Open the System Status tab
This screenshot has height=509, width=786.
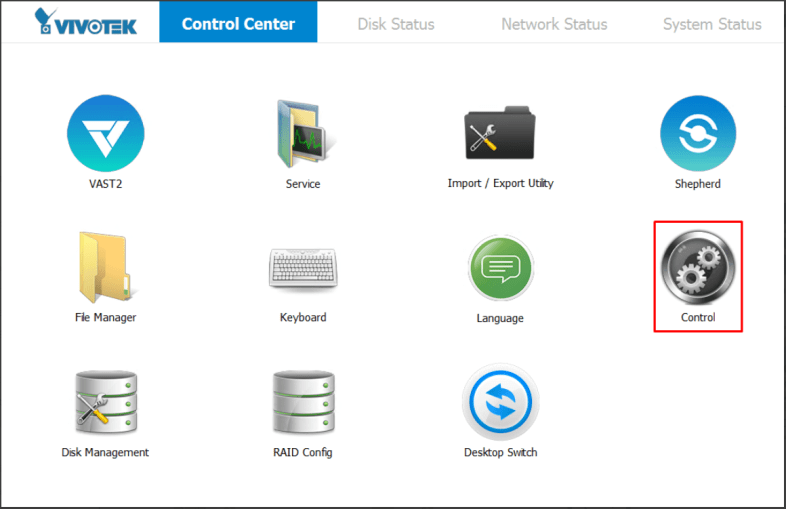click(711, 24)
